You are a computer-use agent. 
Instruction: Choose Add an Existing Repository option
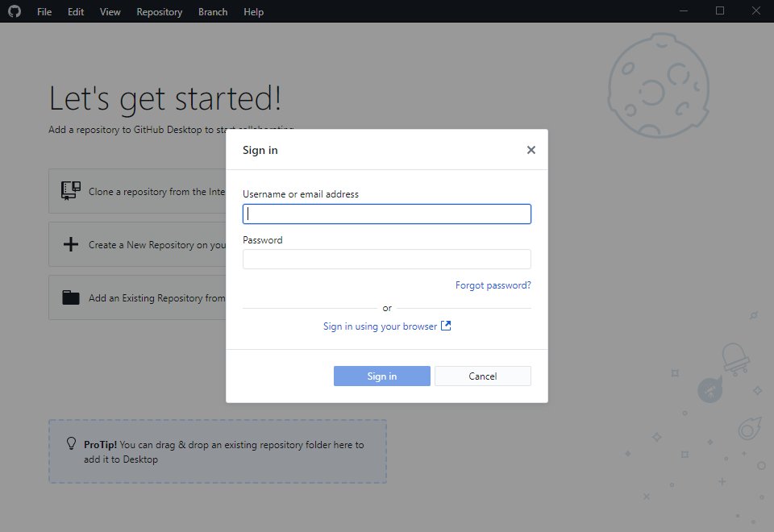[x=137, y=297]
